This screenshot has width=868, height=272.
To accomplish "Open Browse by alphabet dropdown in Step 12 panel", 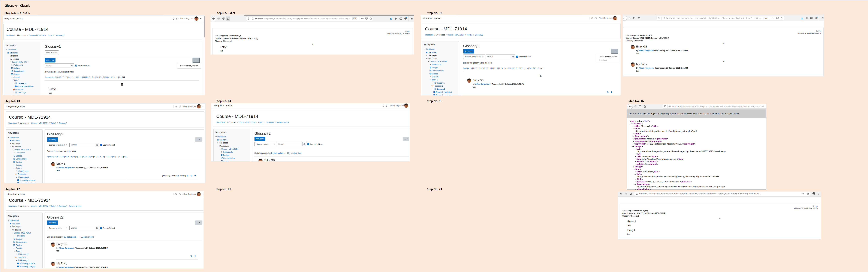I will 474,57.
